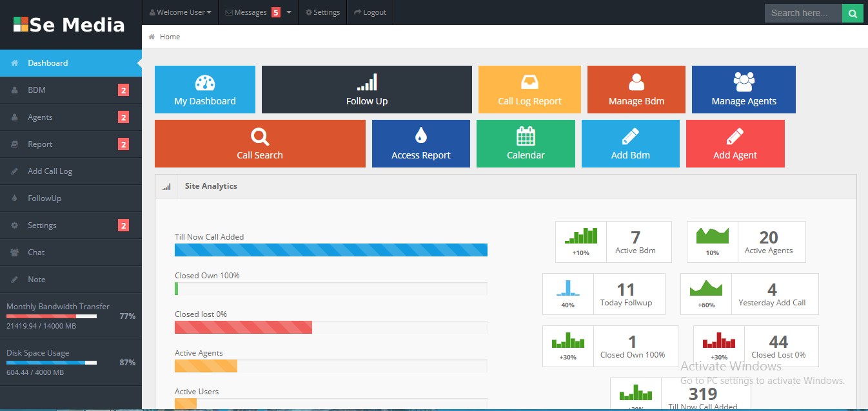
Task: Open Note in the sidebar
Action: (71, 280)
